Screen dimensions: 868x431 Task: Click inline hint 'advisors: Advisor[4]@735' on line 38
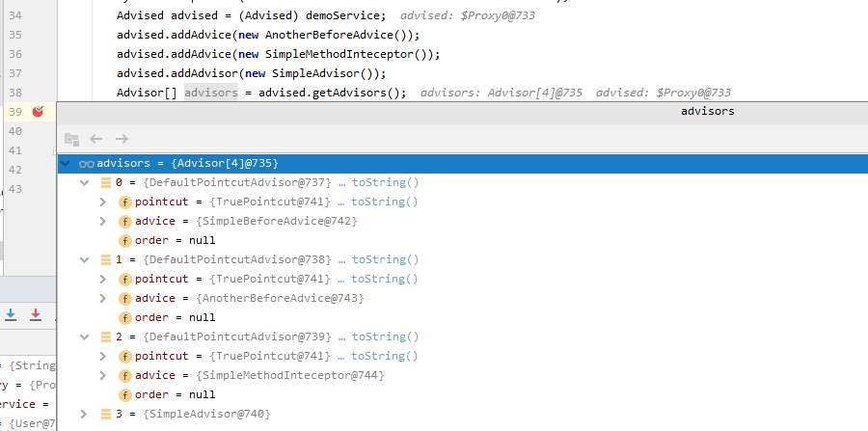(x=501, y=93)
